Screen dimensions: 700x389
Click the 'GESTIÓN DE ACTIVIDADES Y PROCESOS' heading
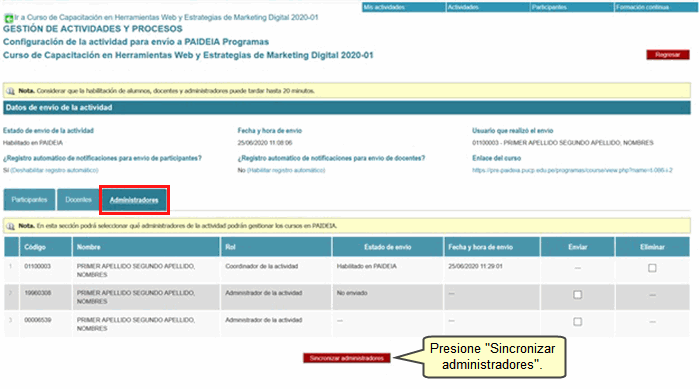(93, 29)
